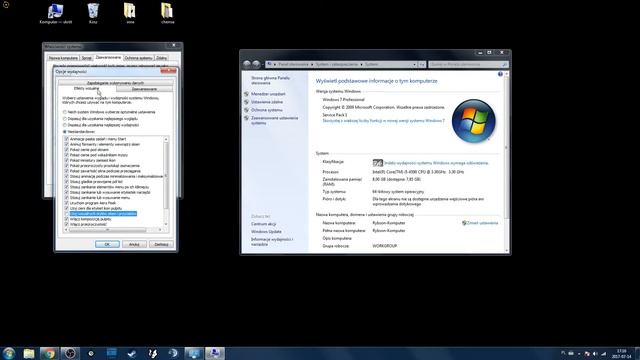Expand System i zabezpieczenia breadcrumb arrow
This screenshot has width=640, height=360.
click(361, 64)
